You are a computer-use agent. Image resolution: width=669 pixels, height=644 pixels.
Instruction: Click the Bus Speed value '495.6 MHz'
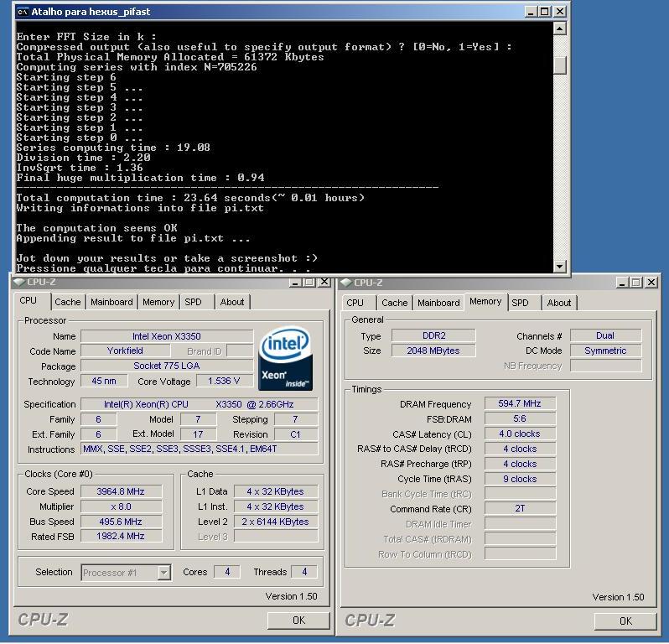click(x=121, y=522)
